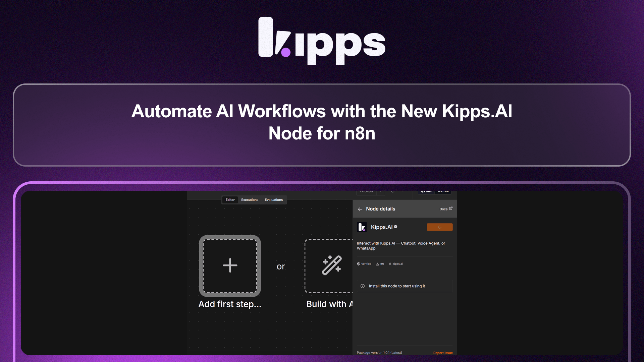This screenshot has width=644, height=362.
Task: Click the orange loading install button
Action: point(439,227)
